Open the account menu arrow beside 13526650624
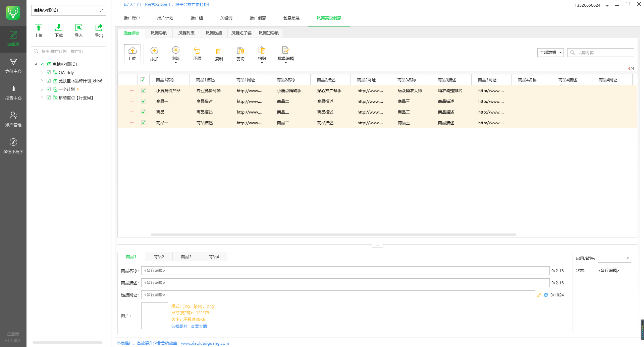The image size is (644, 347). (607, 5)
